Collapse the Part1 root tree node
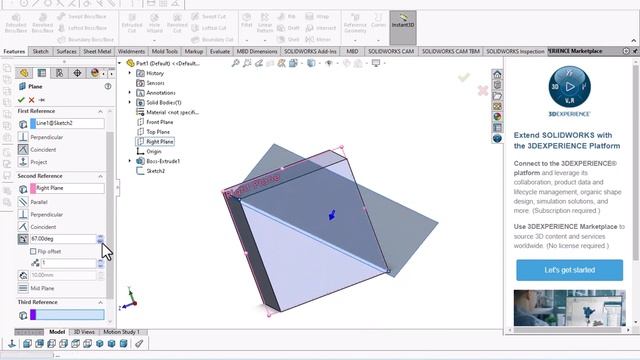 pos(120,63)
